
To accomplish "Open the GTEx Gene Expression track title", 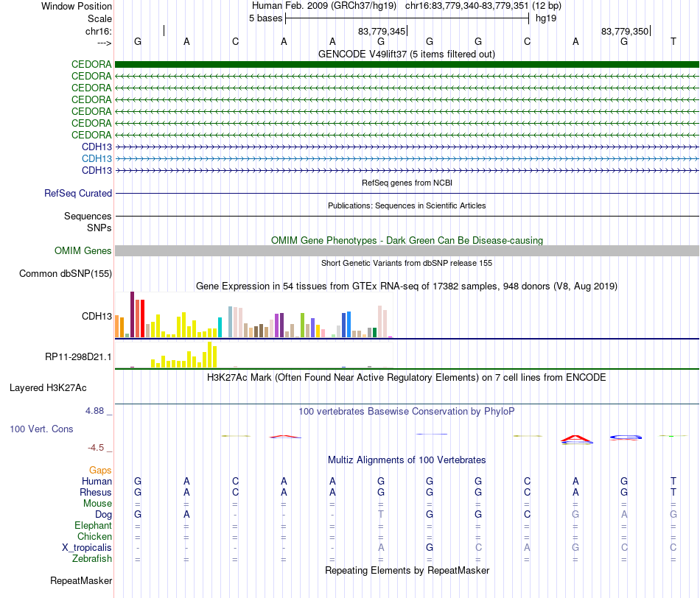I will [407, 286].
